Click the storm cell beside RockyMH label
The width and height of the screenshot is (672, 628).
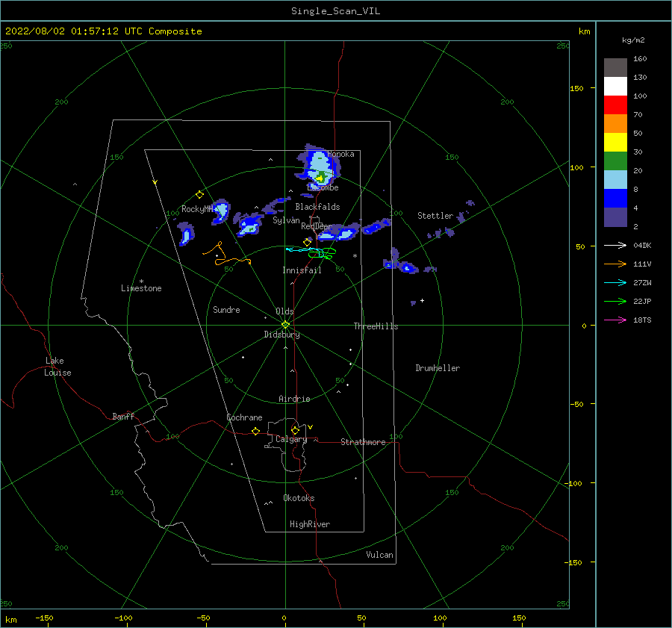220,211
